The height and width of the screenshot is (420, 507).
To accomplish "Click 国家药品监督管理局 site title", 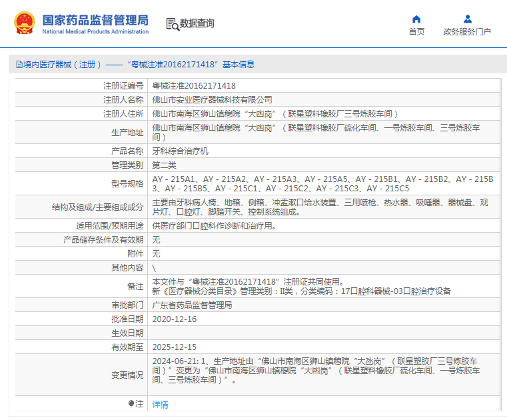I will 95,20.
